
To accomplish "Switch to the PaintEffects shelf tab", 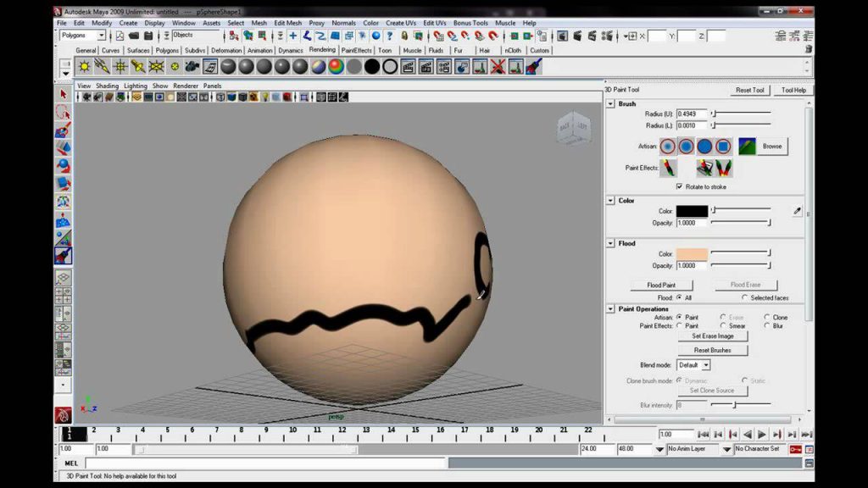I will click(357, 50).
